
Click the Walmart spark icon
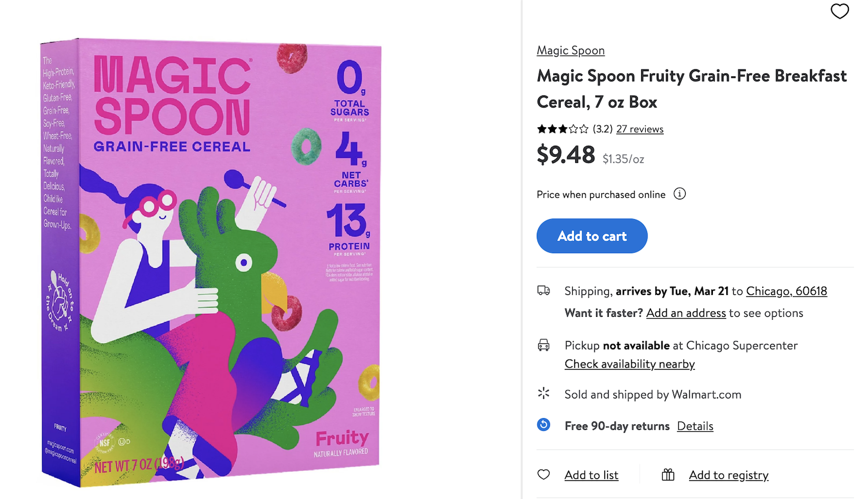pos(544,394)
